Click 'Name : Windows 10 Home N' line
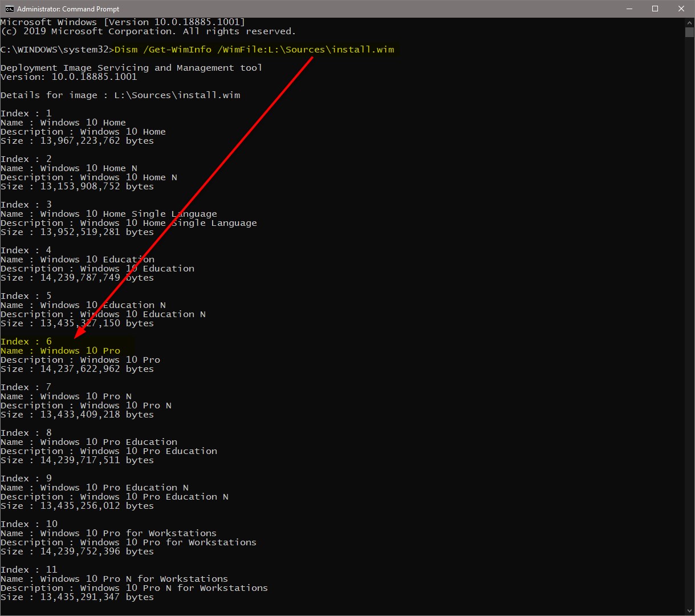695x616 pixels. click(69, 168)
